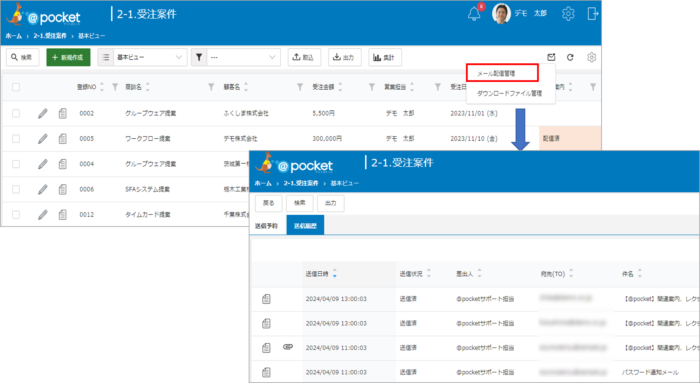
Task: Click filter icon on 商談名 column
Action: (x=211, y=87)
